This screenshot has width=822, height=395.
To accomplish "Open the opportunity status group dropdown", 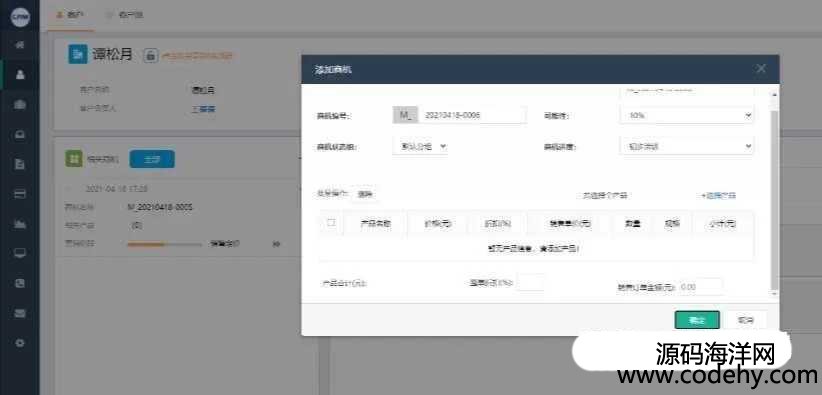I will [x=419, y=147].
